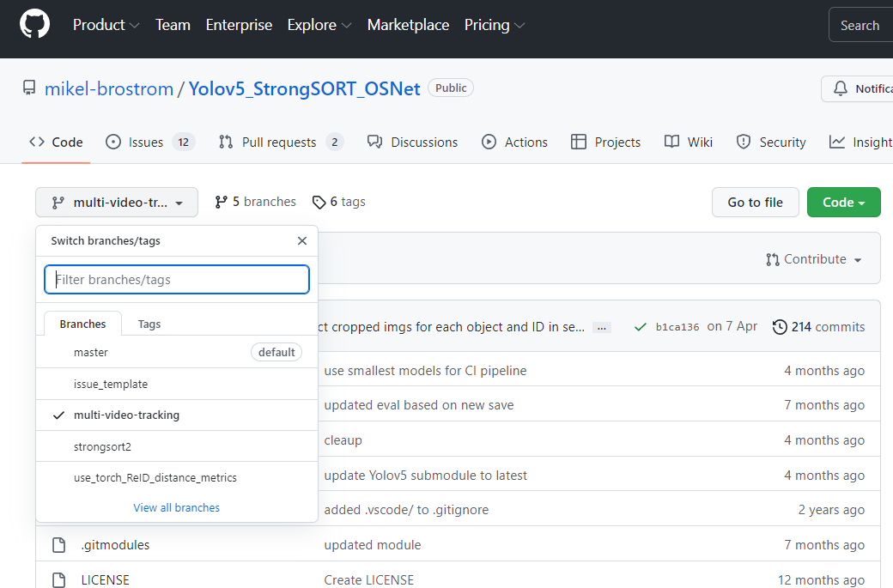Image resolution: width=893 pixels, height=588 pixels.
Task: Open 'updated eval based on new save' commit
Action: point(419,404)
